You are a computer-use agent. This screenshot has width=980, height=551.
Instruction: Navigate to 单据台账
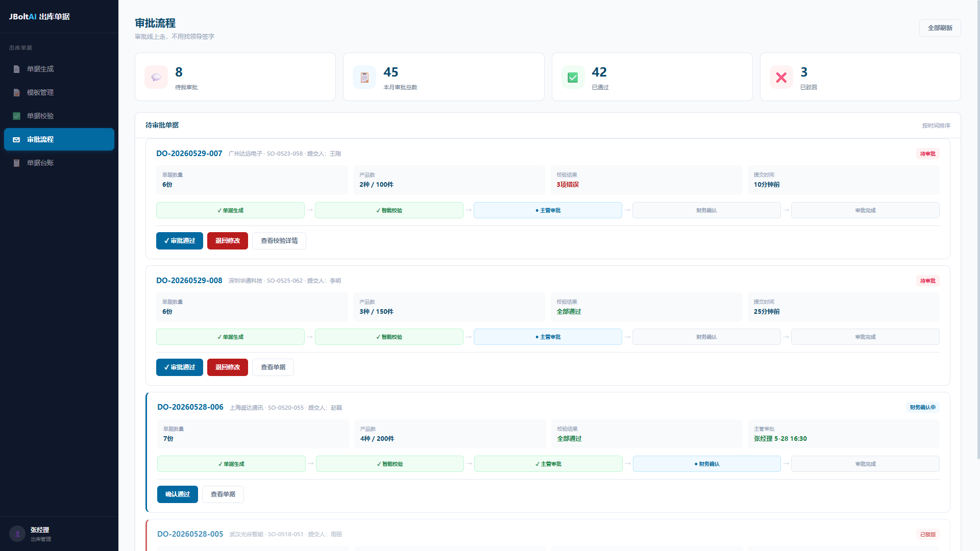(59, 163)
